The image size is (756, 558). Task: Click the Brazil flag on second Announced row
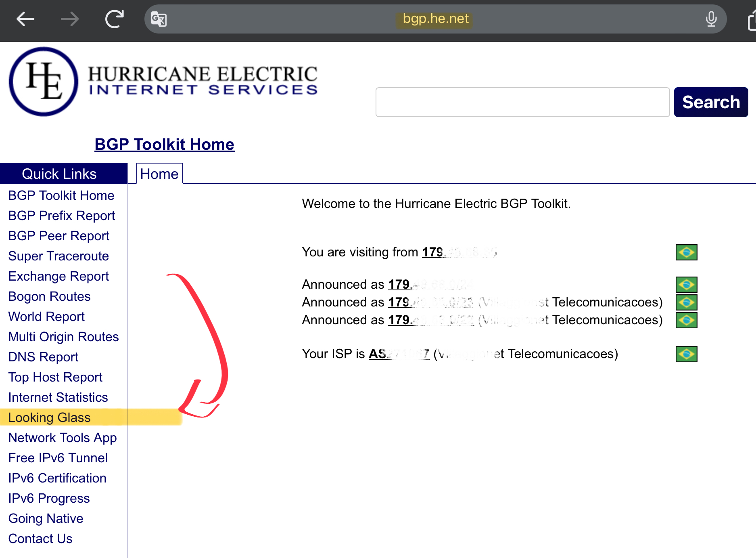point(686,302)
